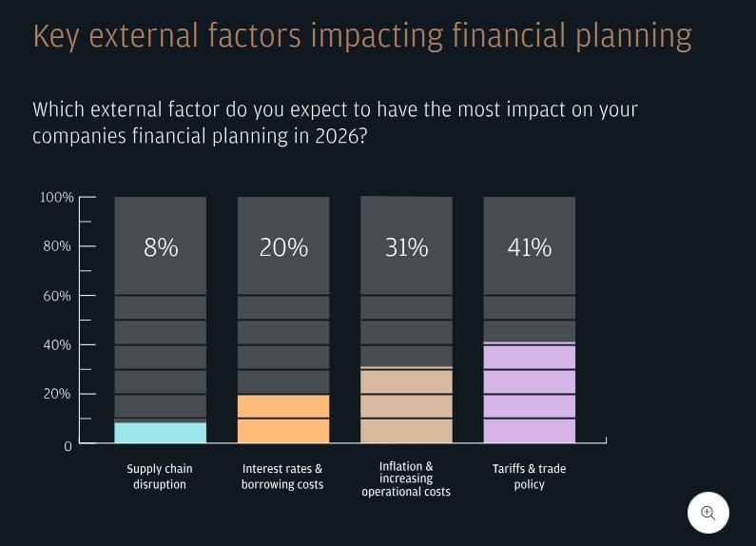Click the 100% y-axis label
Screen dimensions: 756x546
pos(56,197)
